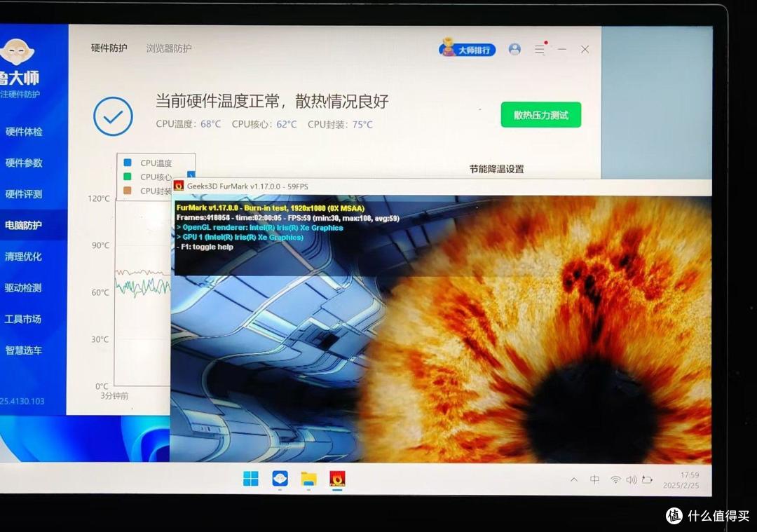
Task: Click the Ludashi mascot logo
Action: point(17,52)
